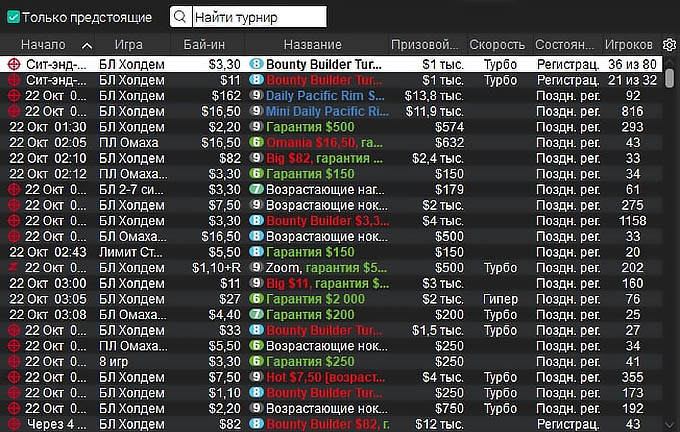Click the 22 Окт 03:05 start time
This screenshot has width=680, height=432.
click(x=48, y=299)
